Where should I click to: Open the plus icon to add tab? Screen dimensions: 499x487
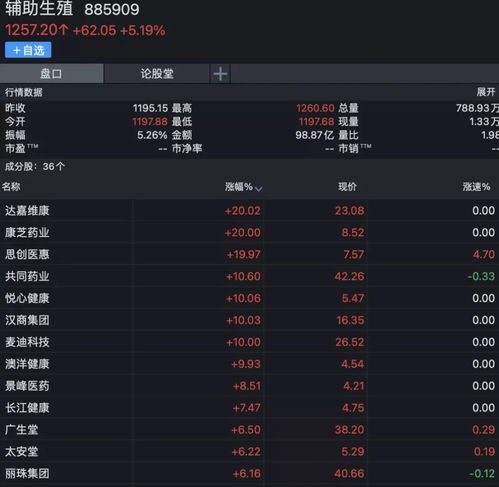click(220, 74)
